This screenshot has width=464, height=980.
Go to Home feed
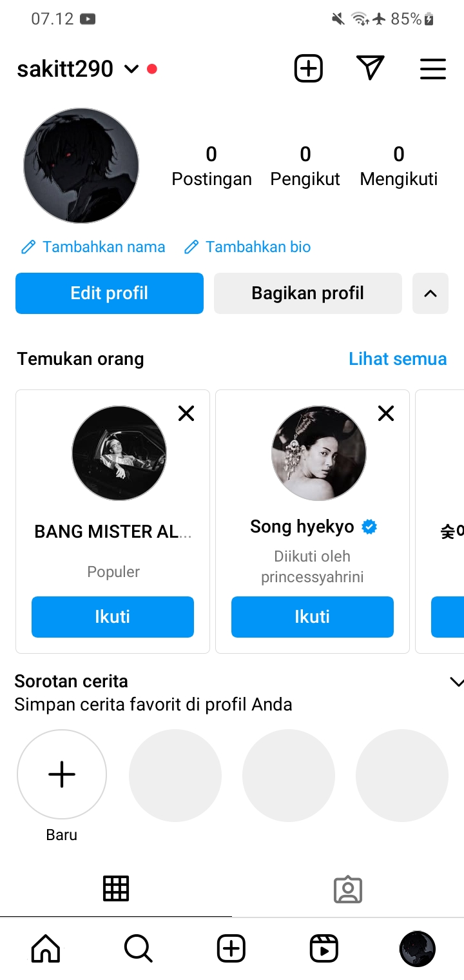(46, 948)
